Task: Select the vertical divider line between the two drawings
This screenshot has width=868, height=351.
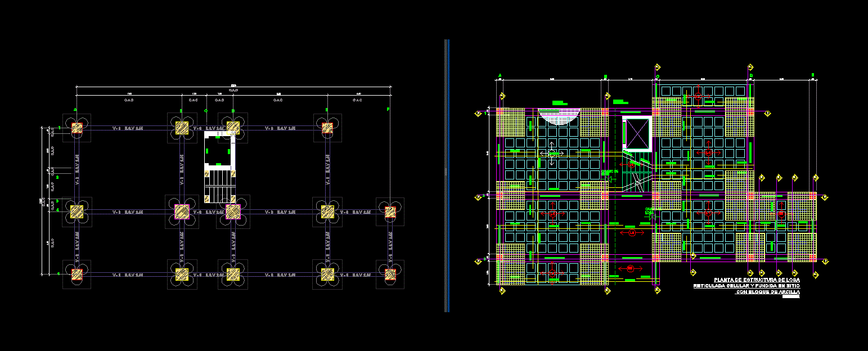Action: click(x=447, y=174)
